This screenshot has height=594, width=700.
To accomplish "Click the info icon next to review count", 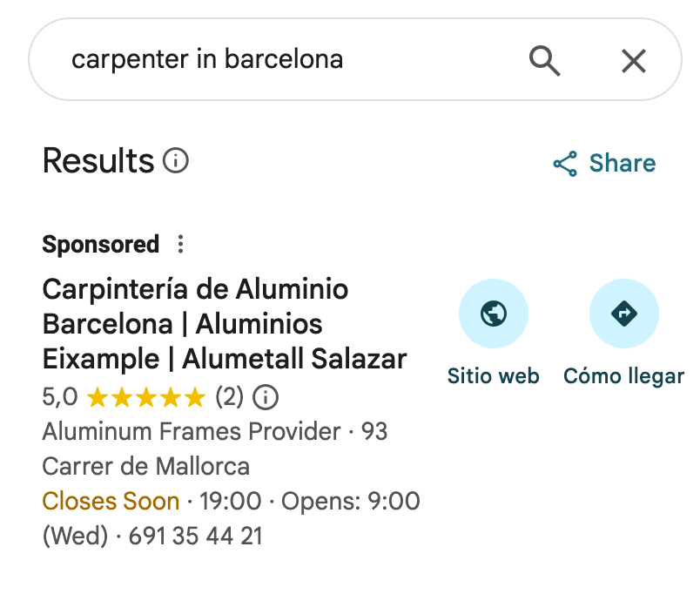I will click(265, 398).
